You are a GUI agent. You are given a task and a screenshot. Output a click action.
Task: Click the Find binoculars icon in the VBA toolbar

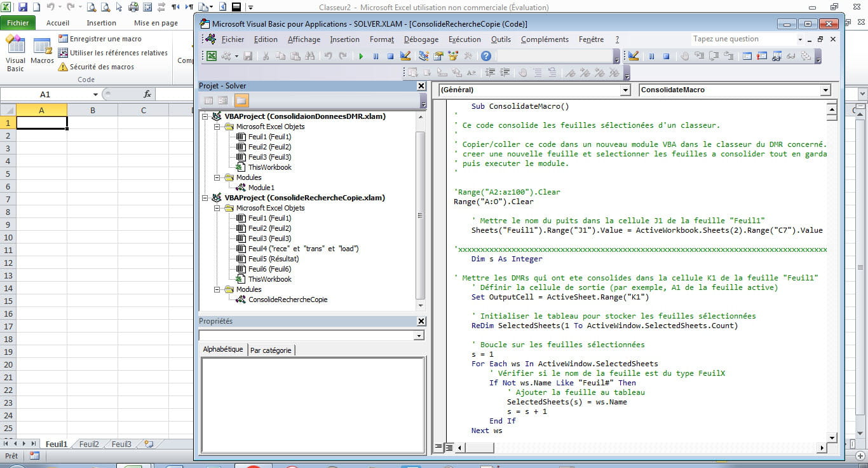tap(310, 56)
